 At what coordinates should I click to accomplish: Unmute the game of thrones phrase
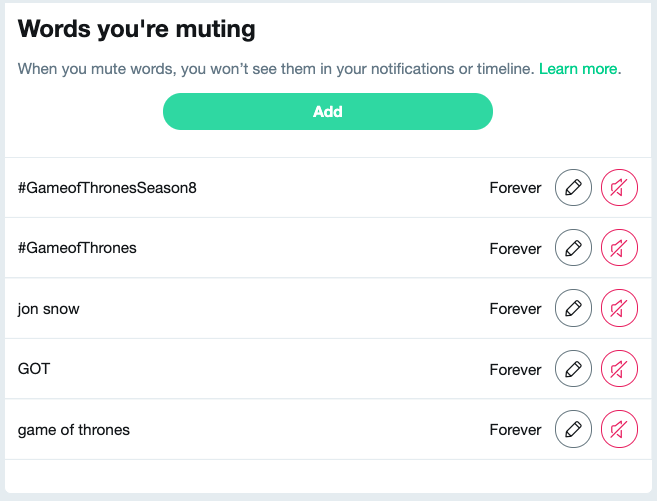pyautogui.click(x=619, y=430)
